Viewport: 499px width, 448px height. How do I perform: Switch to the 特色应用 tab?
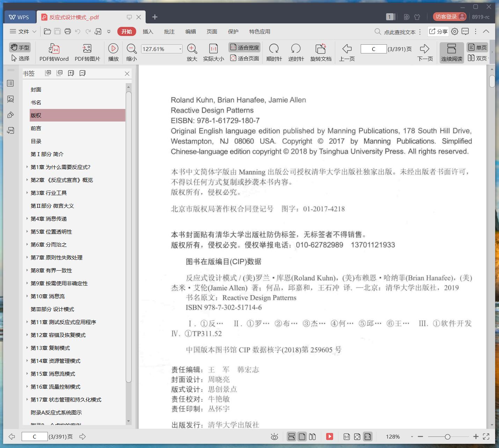tap(259, 31)
